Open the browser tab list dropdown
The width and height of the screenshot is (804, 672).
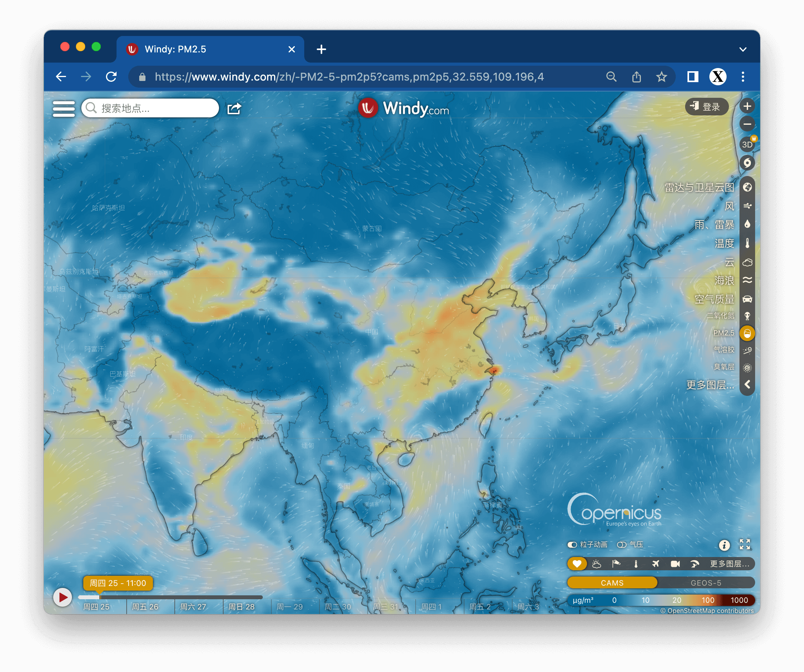point(743,49)
